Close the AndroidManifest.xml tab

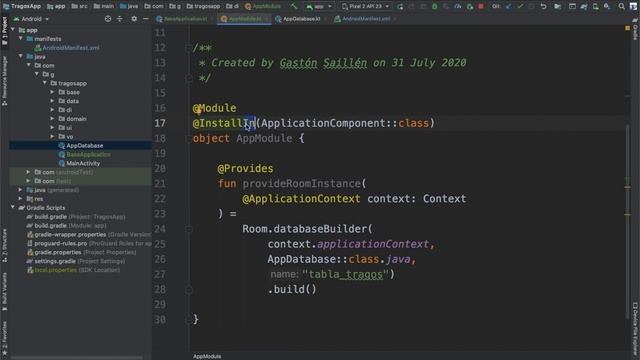[395, 19]
